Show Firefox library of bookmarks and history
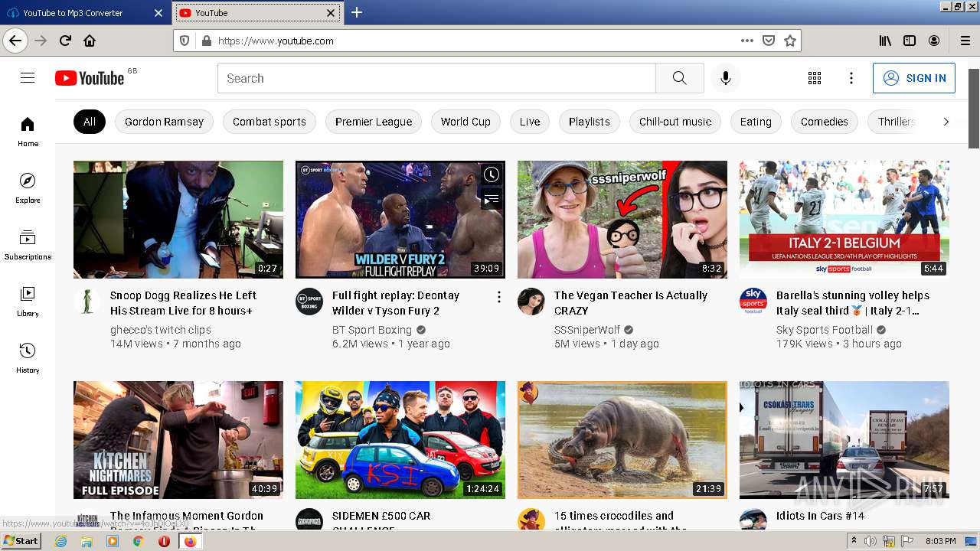Image resolution: width=980 pixels, height=551 pixels. tap(885, 41)
